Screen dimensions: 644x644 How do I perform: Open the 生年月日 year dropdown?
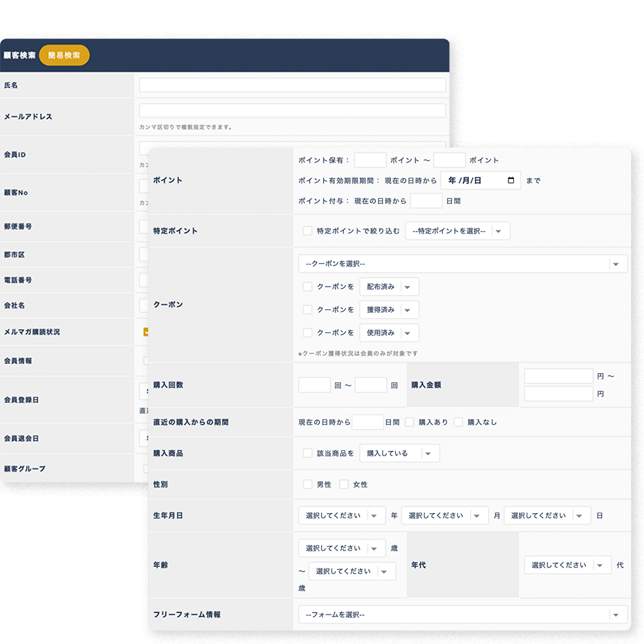pyautogui.click(x=342, y=515)
